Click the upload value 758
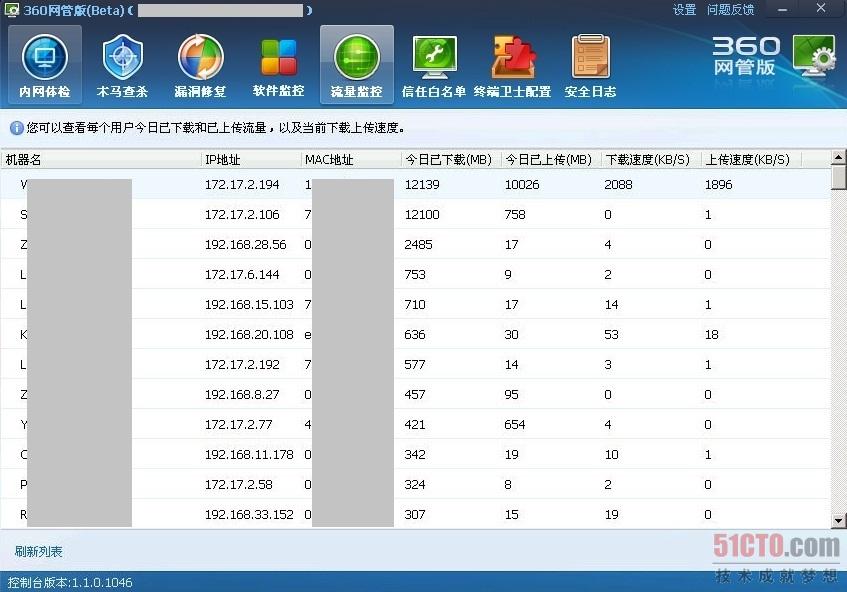847x592 pixels. [x=515, y=214]
